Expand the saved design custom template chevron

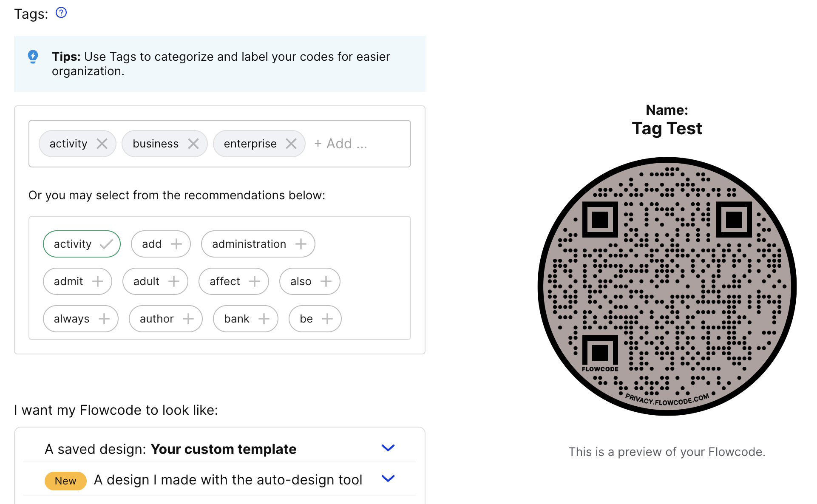tap(388, 448)
